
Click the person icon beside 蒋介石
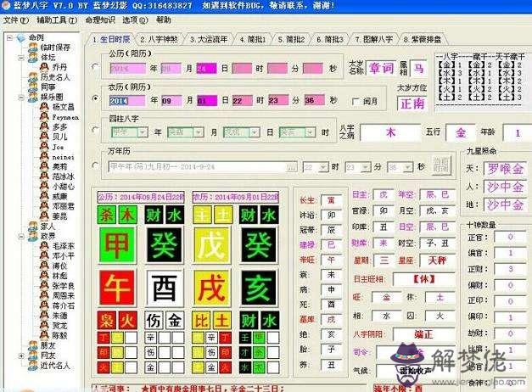[44, 305]
